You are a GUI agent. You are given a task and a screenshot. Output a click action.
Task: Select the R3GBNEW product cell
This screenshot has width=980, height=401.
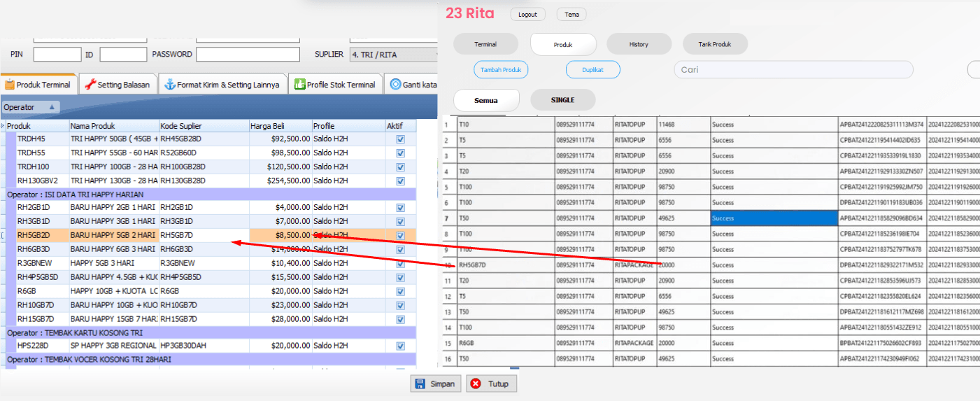(x=42, y=263)
